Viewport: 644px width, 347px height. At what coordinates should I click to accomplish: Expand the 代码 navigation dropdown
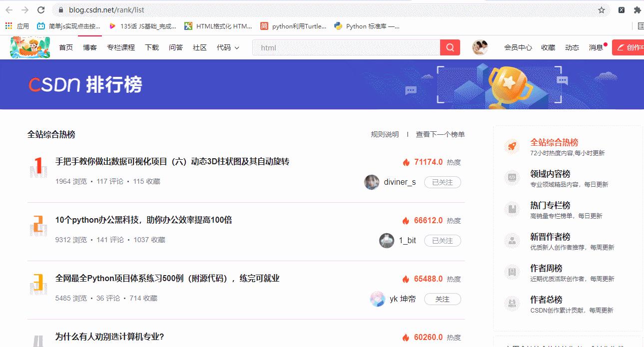(x=228, y=47)
